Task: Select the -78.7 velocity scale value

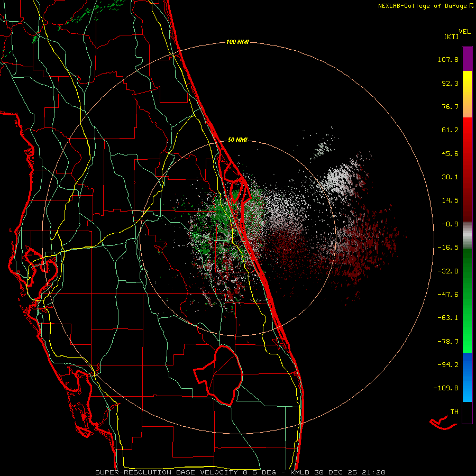Action: click(448, 342)
